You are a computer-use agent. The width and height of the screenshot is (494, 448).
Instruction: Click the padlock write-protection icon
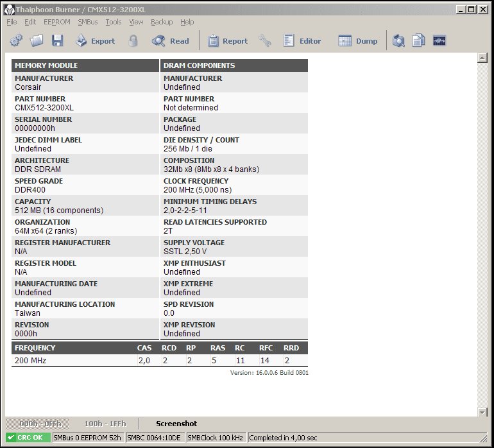coord(133,40)
